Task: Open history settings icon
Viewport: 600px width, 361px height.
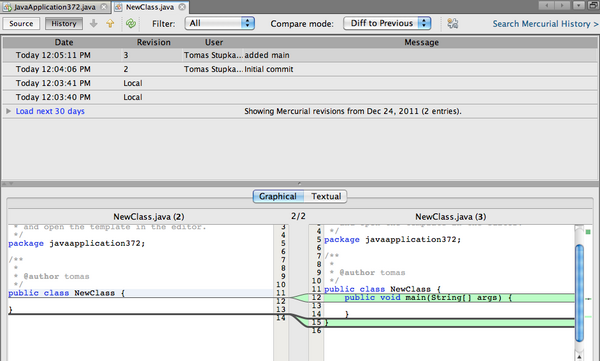Action: (x=453, y=24)
